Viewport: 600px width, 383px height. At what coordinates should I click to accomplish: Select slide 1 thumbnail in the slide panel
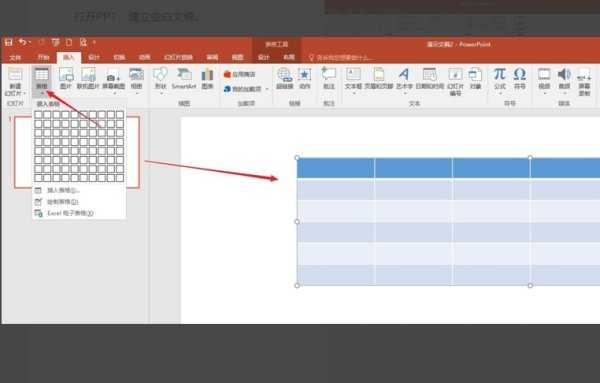point(77,152)
